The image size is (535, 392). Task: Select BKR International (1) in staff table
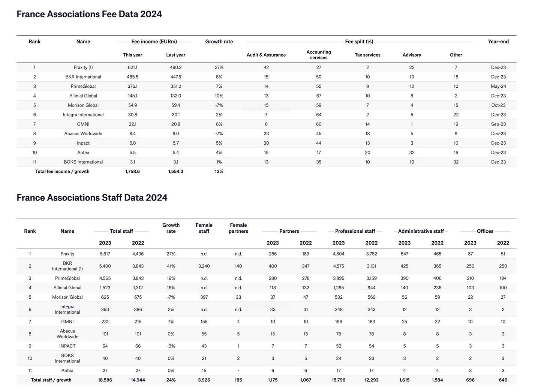click(67, 266)
